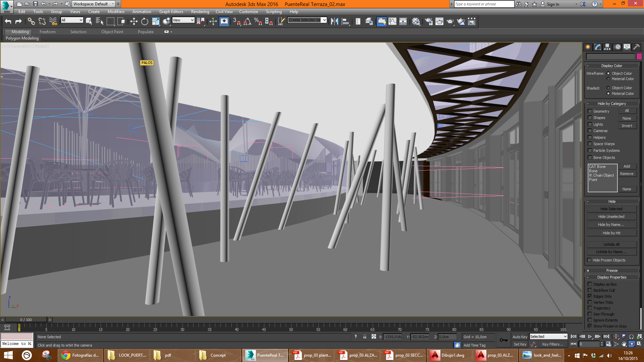Expand the Freeze rollout

(x=612, y=270)
